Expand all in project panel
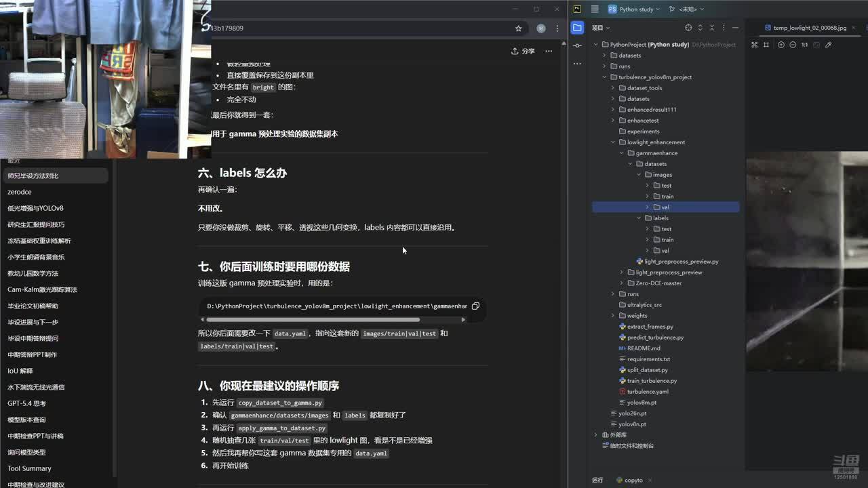Screen dimensions: 868x488 point(701,28)
